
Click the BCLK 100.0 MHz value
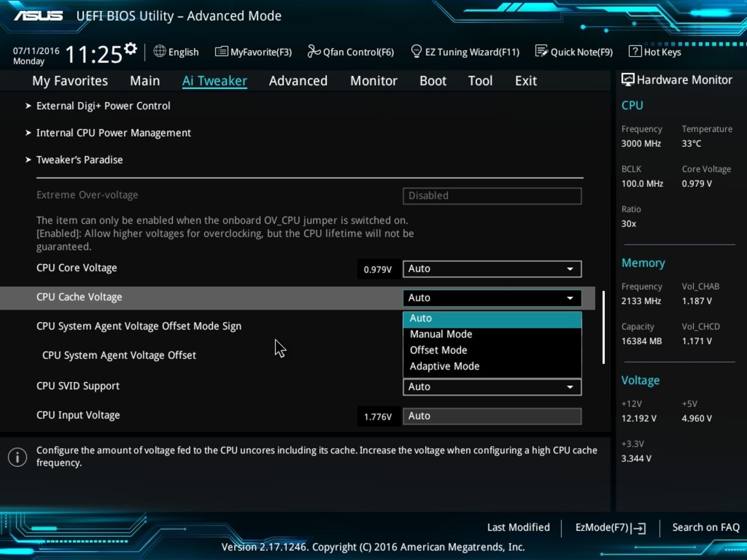coord(642,183)
